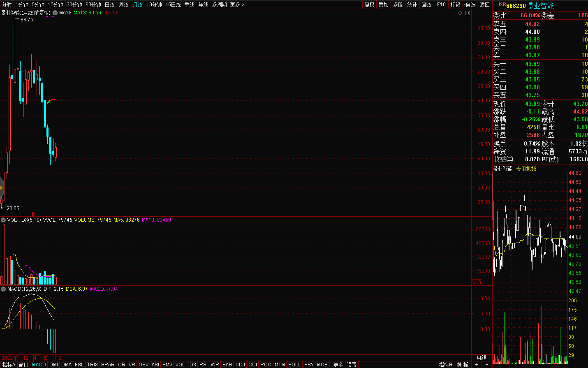Screen dimensions: 588x368
Task: Click the 统计 statistics button
Action: pyautogui.click(x=412, y=5)
